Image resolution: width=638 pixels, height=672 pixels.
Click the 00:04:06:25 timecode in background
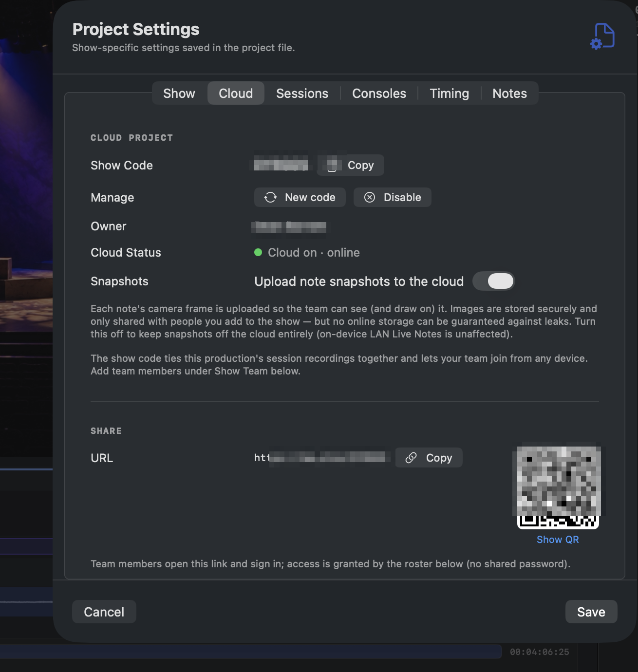[539, 652]
